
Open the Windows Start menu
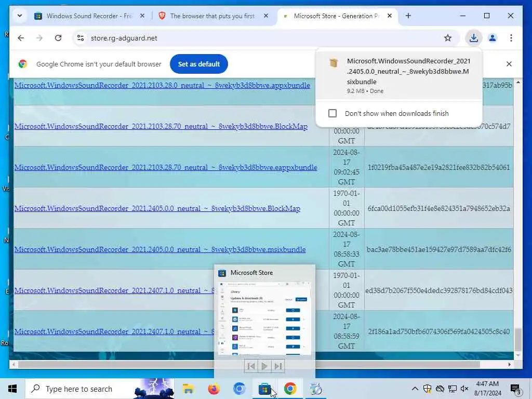pyautogui.click(x=12, y=389)
